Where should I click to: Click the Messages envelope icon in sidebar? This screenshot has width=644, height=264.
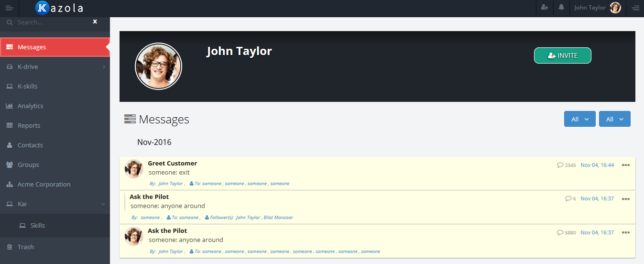[x=10, y=47]
